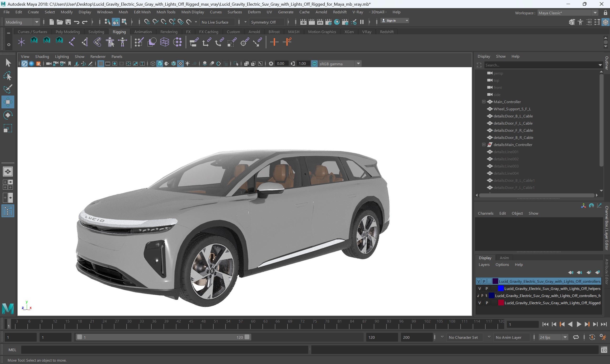Expand the details:Main_Controller node
This screenshot has width=610, height=364.
484,144
